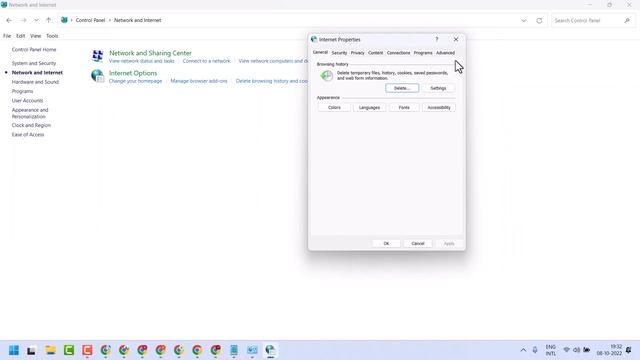The image size is (640, 360).
Task: Click the search magnifier in Control Panel
Action: (627, 20)
